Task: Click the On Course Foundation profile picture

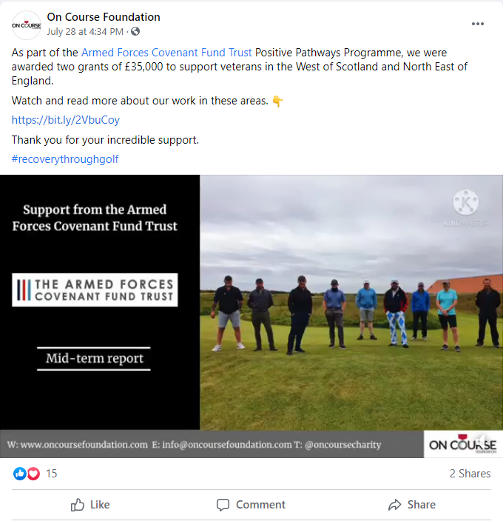Action: tap(26, 25)
